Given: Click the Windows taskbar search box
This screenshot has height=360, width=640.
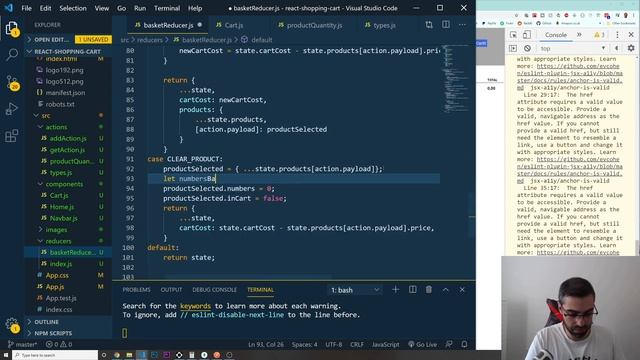Looking at the screenshot, I should 55,355.
